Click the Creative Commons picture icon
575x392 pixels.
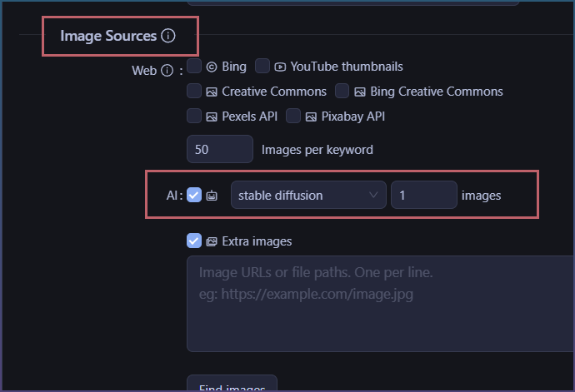pyautogui.click(x=212, y=92)
